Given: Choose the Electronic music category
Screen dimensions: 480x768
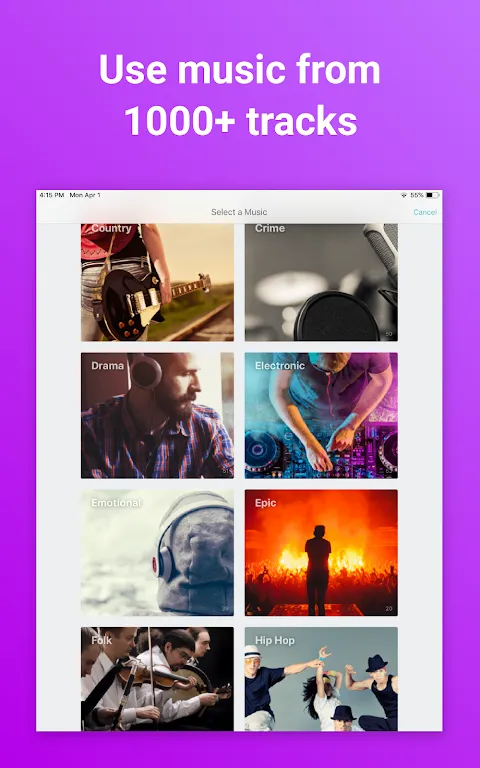Looking at the screenshot, I should 321,415.
